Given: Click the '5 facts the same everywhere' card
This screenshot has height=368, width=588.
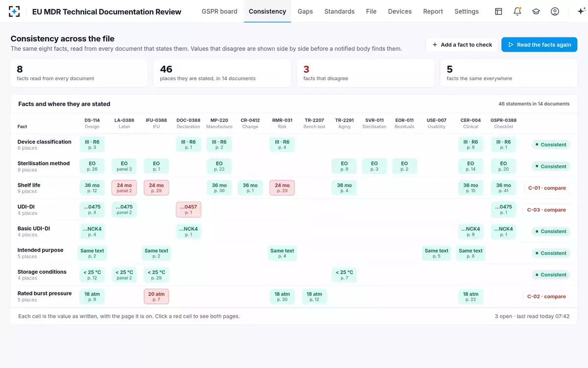Looking at the screenshot, I should [x=509, y=73].
